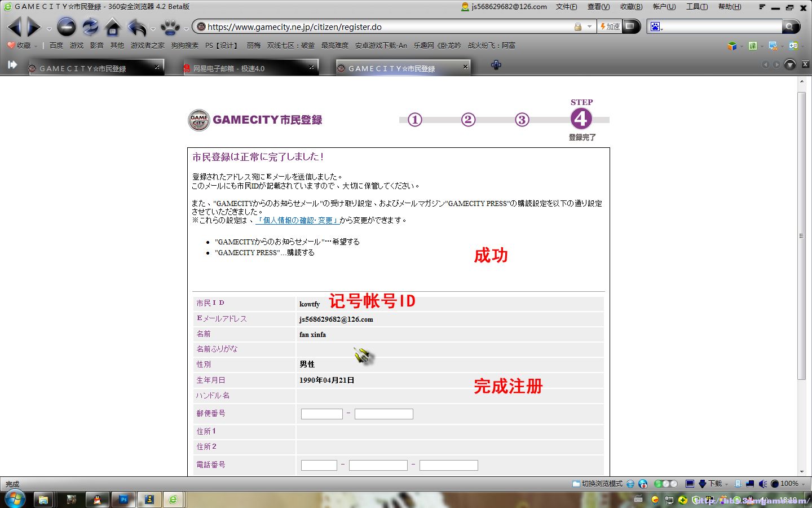Click the browser back arrow button
812x508 pixels.
click(x=14, y=27)
